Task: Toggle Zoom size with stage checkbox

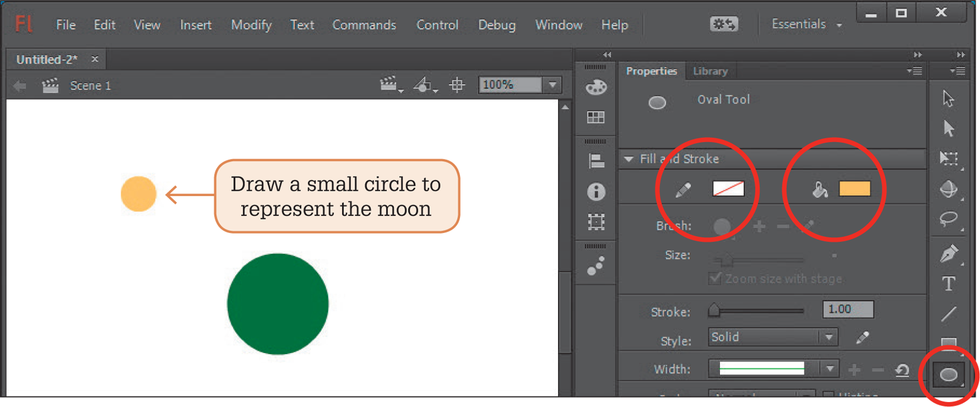Action: 715,278
